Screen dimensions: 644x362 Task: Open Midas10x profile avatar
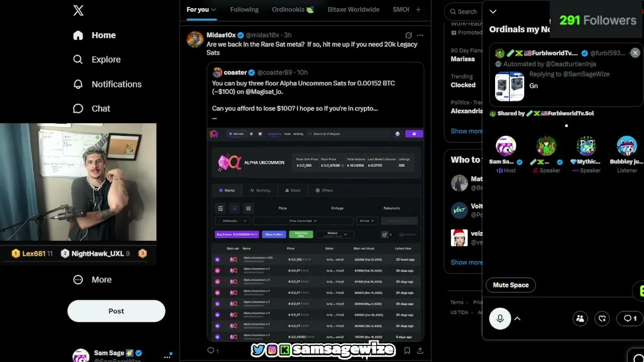click(195, 39)
